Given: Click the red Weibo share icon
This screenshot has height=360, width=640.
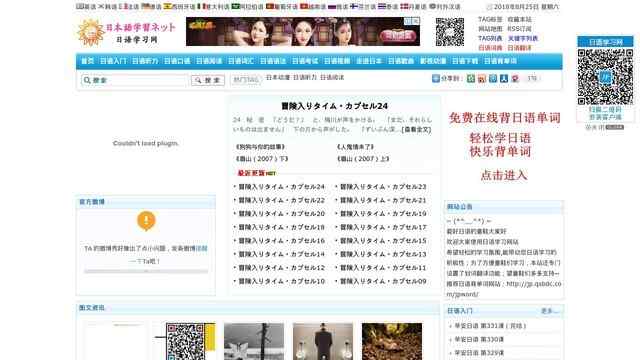Looking at the screenshot, I should coord(515,78).
